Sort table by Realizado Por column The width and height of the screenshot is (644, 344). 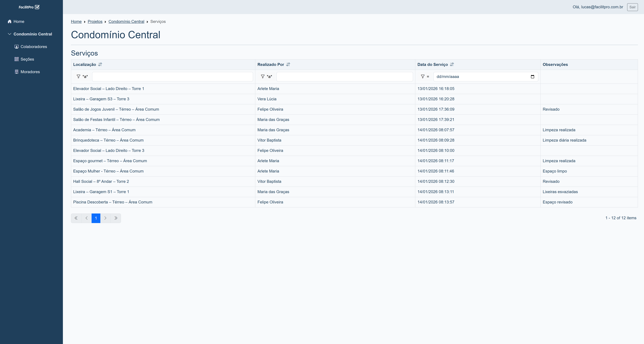pyautogui.click(x=288, y=64)
